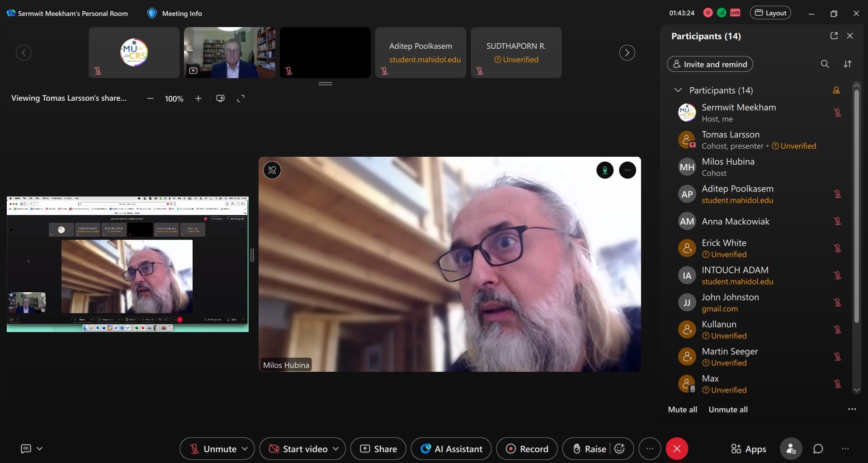This screenshot has width=868, height=463.
Task: Turn on camera with Start video
Action: (298, 449)
